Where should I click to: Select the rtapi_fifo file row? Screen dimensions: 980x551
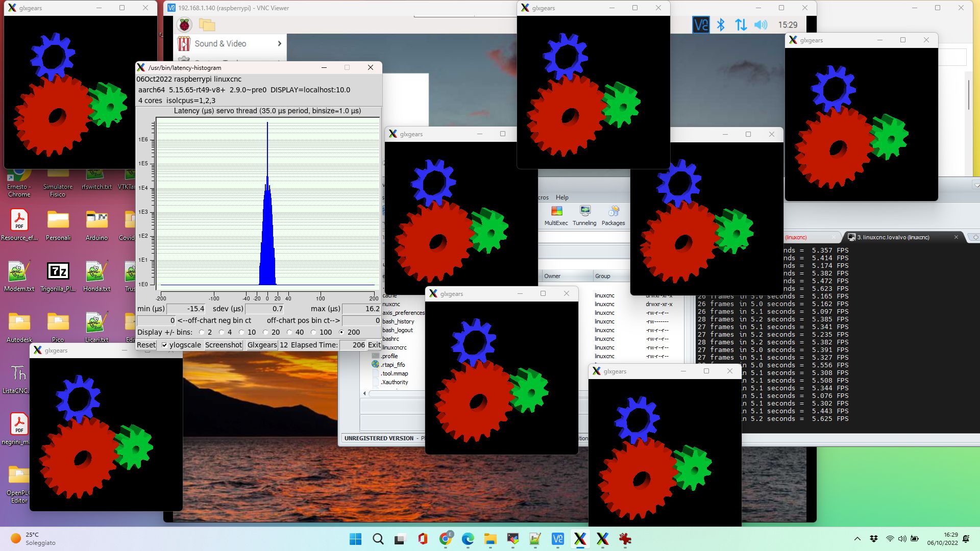(394, 365)
